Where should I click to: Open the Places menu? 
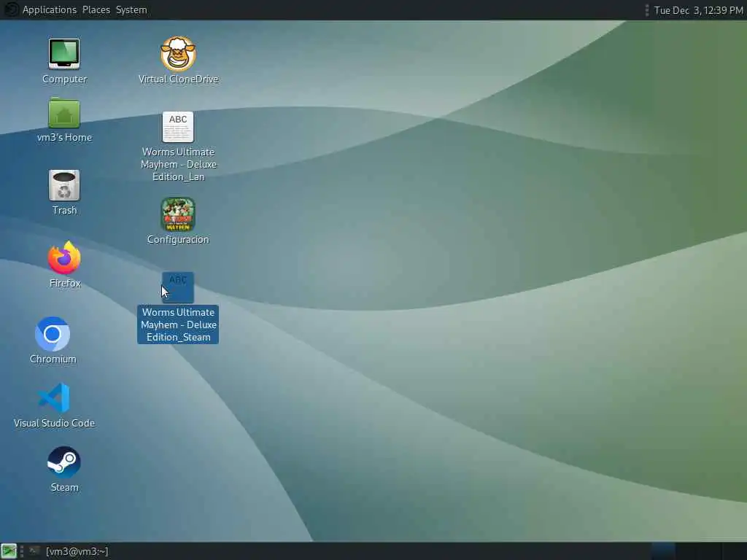tap(96, 10)
